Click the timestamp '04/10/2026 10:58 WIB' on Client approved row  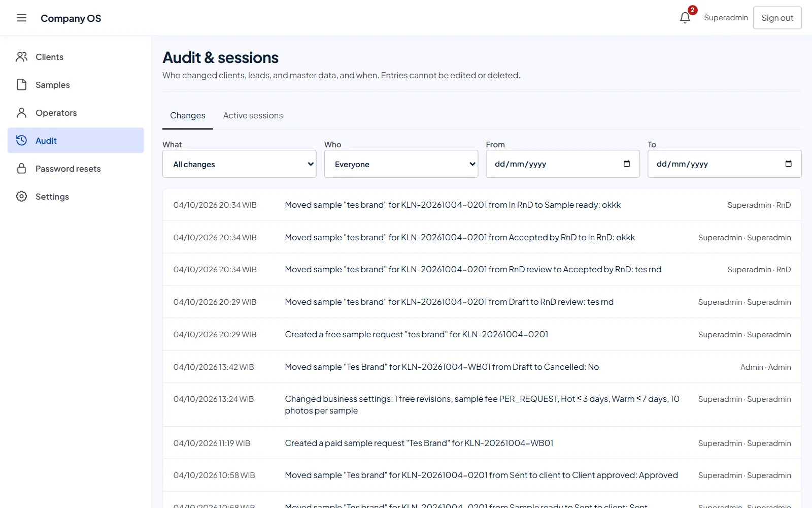214,475
